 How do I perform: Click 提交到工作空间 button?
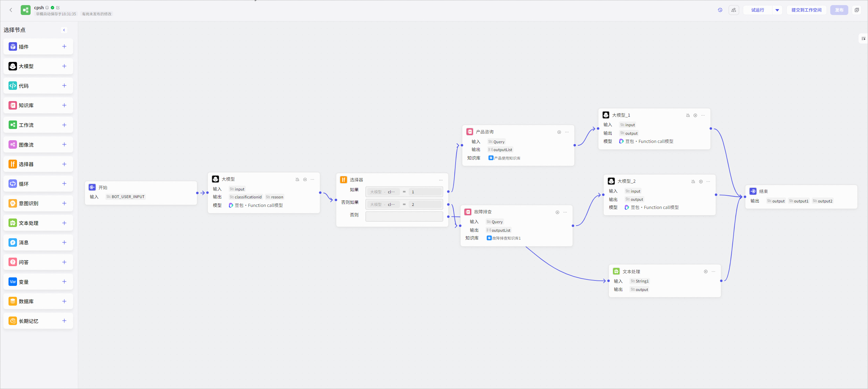[x=806, y=10]
